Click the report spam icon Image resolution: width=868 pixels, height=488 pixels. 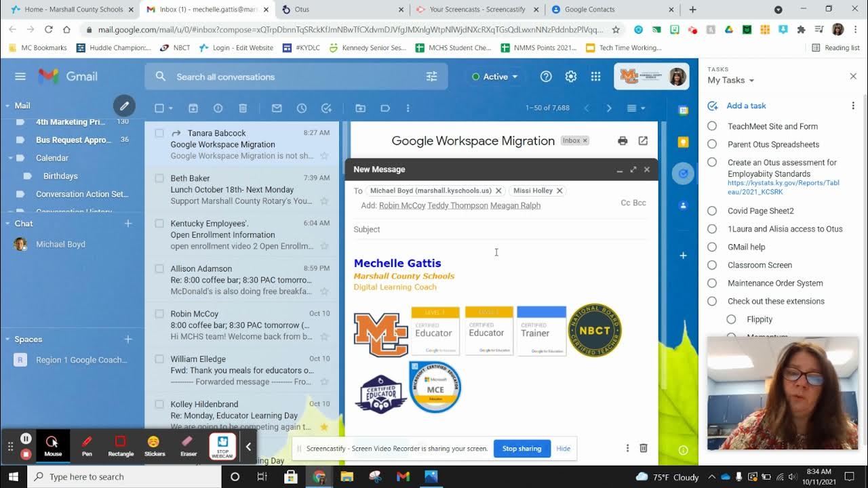coord(218,108)
